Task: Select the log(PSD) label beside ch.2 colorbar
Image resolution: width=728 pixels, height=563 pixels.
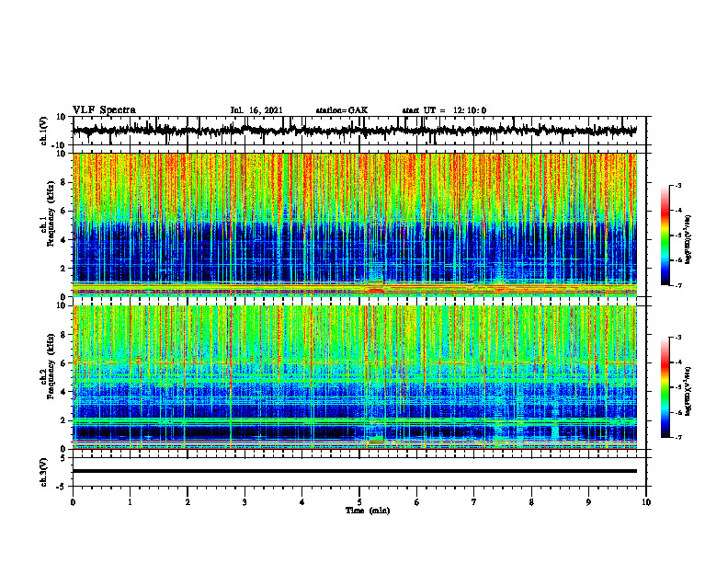Action: [x=688, y=392]
